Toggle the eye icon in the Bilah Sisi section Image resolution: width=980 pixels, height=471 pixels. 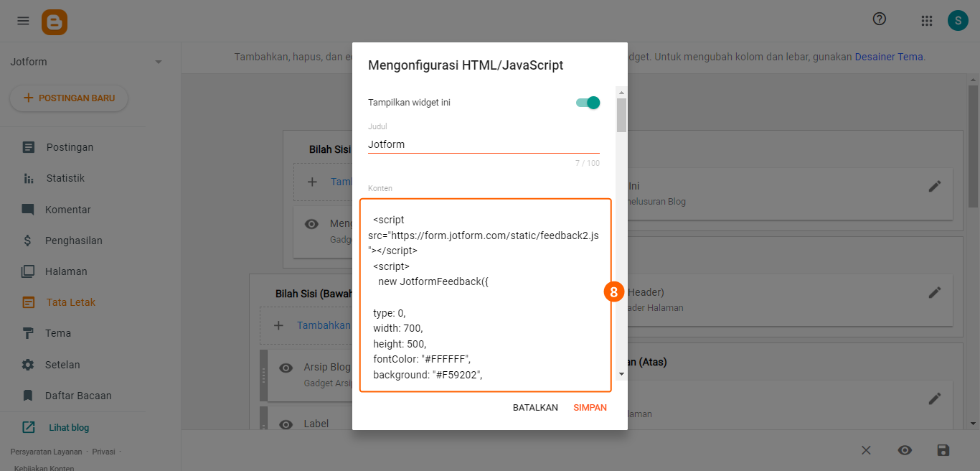point(311,224)
